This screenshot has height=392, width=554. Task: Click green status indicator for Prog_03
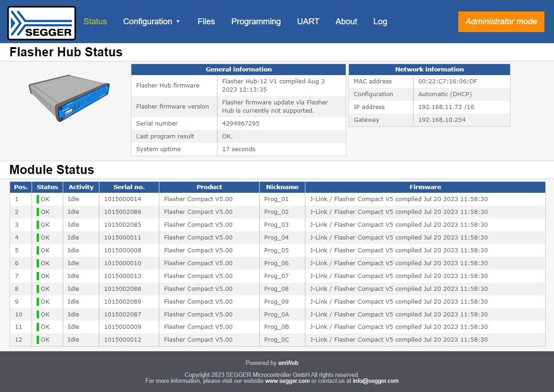[38, 225]
